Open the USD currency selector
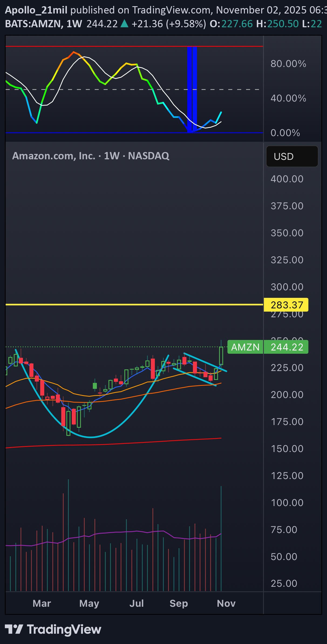Screen dimensions: 327x644 (x=292, y=156)
